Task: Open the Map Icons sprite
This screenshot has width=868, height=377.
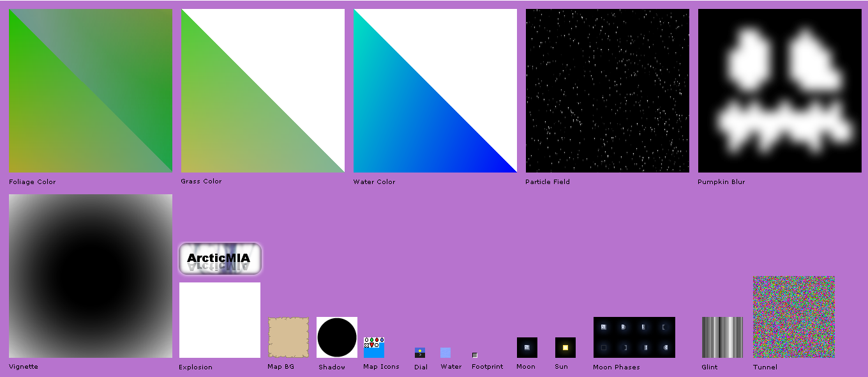Action: pyautogui.click(x=374, y=348)
